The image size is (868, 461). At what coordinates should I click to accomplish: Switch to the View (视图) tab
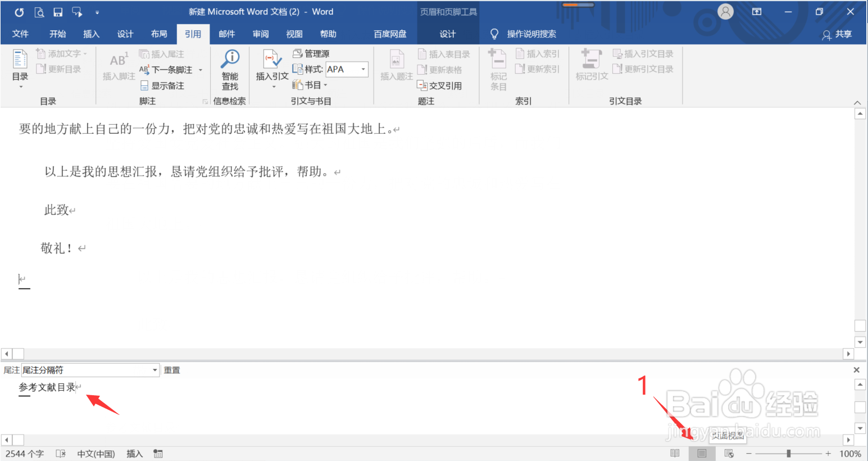[294, 34]
